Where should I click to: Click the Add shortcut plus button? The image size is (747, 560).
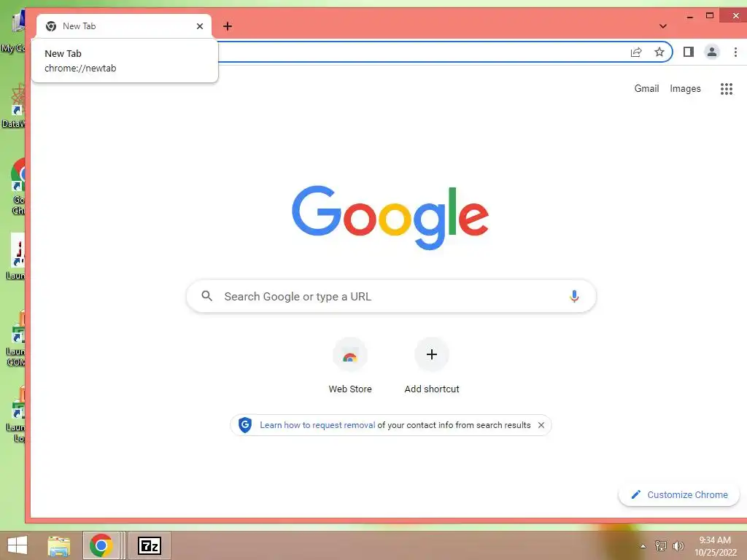click(432, 354)
